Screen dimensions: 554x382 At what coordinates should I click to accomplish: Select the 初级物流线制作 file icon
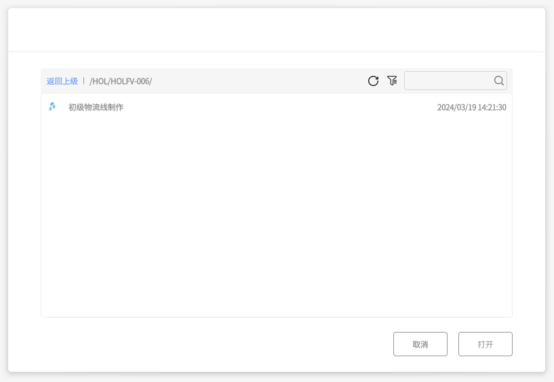[x=52, y=106]
